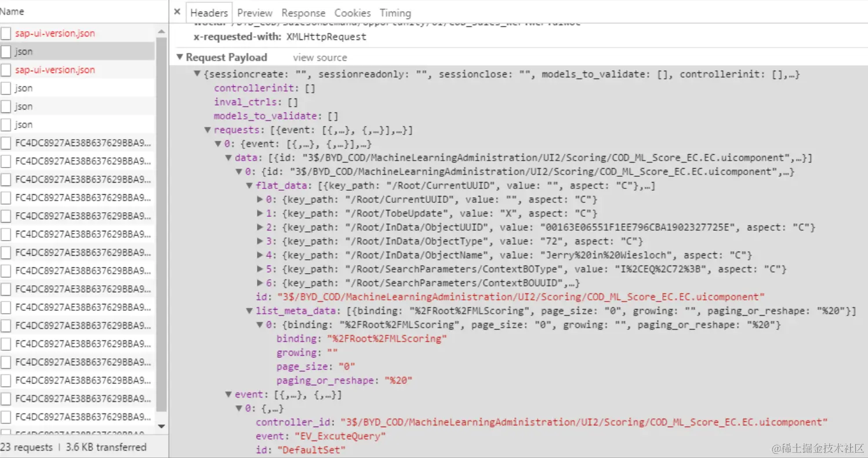Expand flat_data entry /Root/CurrentUUID
868x458 pixels.
[260, 199]
